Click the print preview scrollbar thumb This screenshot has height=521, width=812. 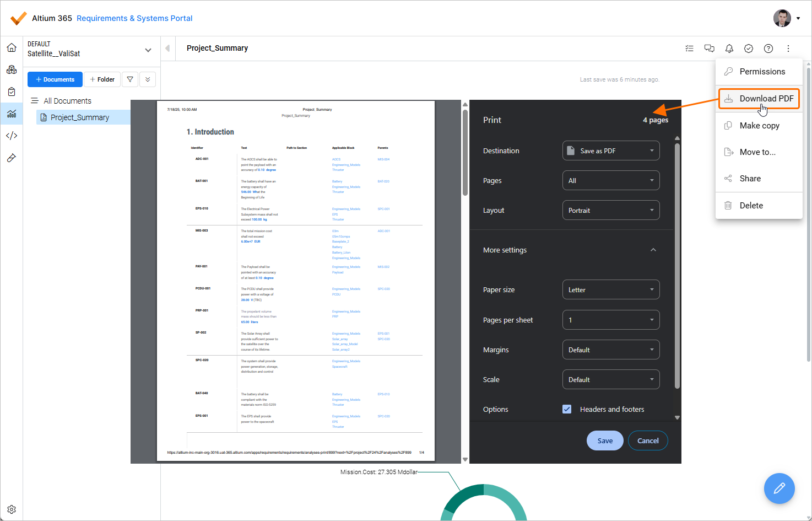pyautogui.click(x=465, y=152)
